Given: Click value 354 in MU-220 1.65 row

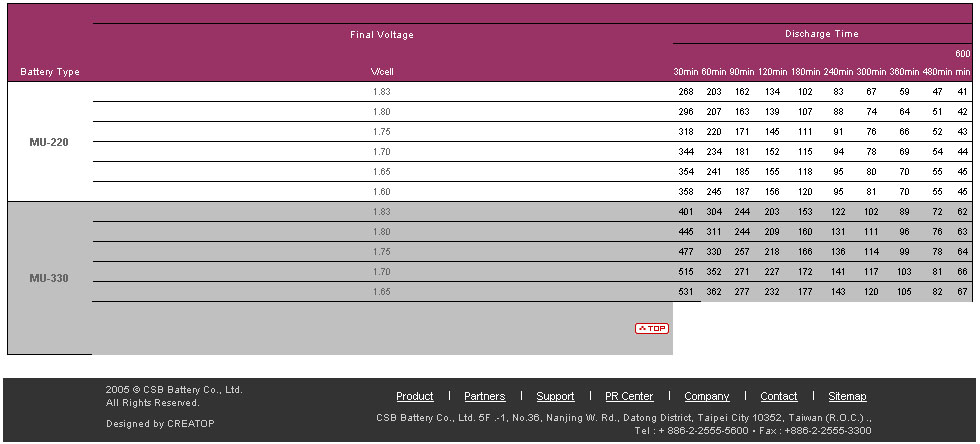Looking at the screenshot, I should tap(686, 172).
